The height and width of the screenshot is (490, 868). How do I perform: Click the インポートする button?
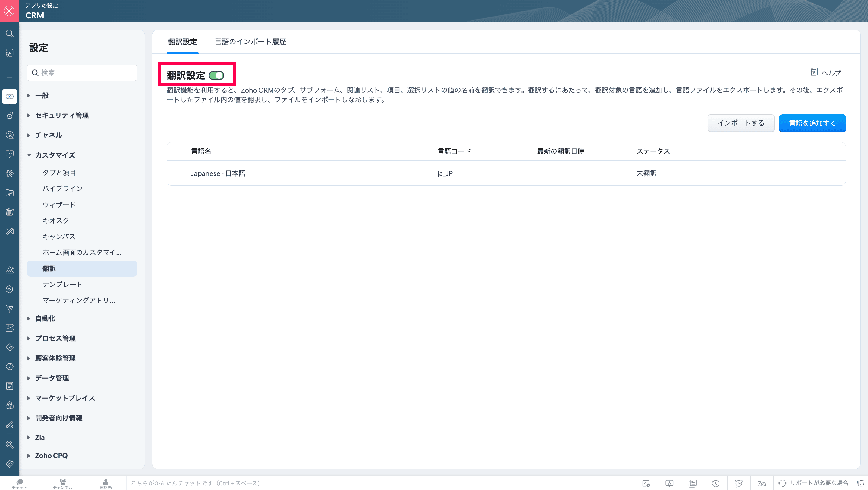pyautogui.click(x=741, y=123)
